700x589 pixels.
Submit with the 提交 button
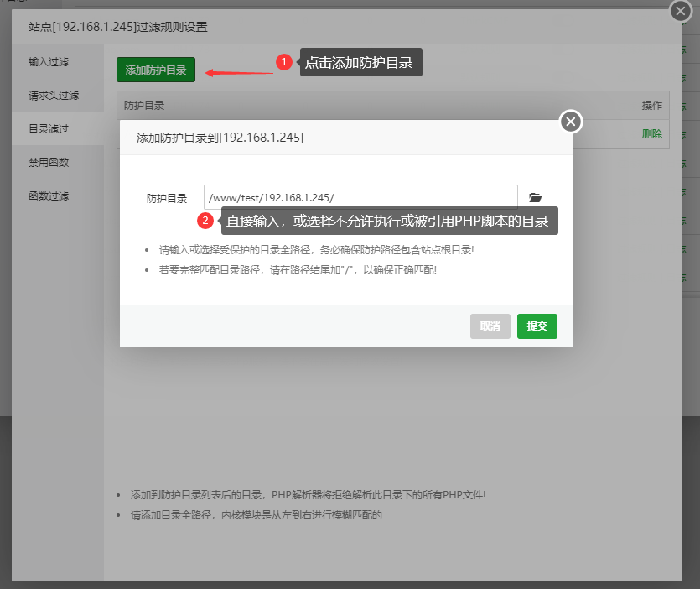tap(537, 326)
